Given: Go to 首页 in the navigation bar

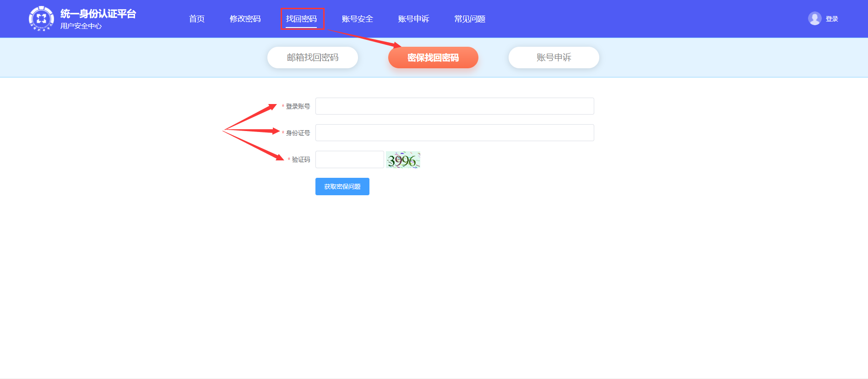Looking at the screenshot, I should pos(197,19).
